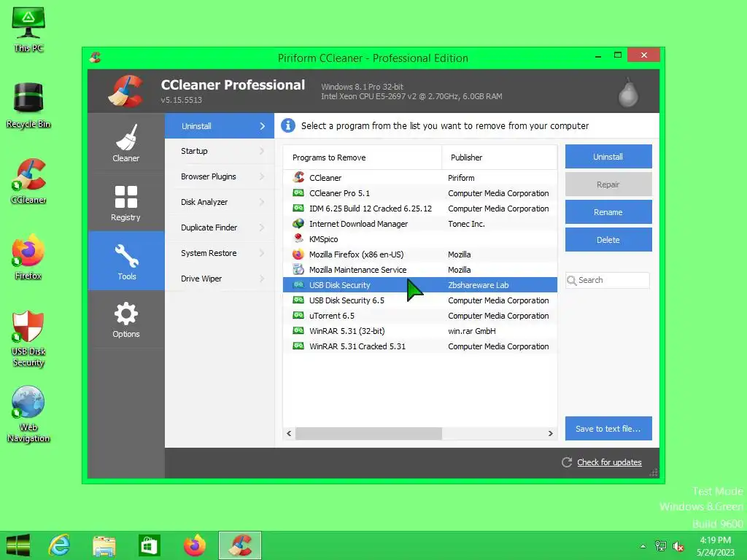Viewport: 747px width, 560px height.
Task: Open the Cleaner section in sidebar
Action: pyautogui.click(x=126, y=143)
